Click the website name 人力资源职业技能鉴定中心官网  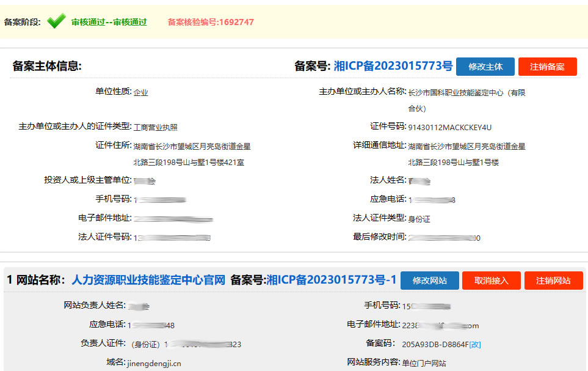coord(148,280)
